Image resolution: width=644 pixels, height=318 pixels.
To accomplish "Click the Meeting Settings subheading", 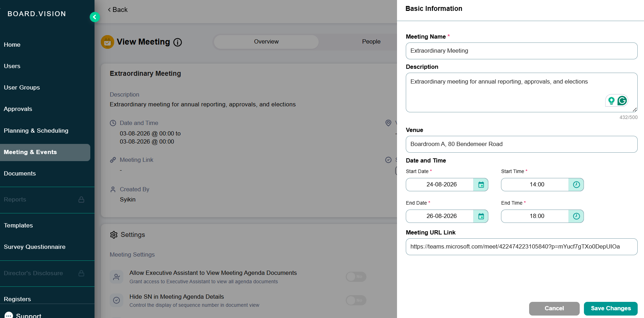I will [132, 255].
